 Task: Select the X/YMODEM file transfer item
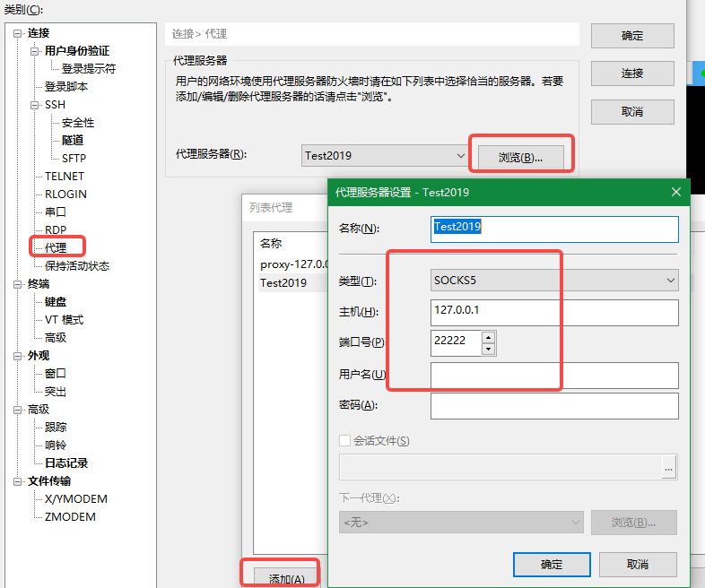[x=76, y=498]
